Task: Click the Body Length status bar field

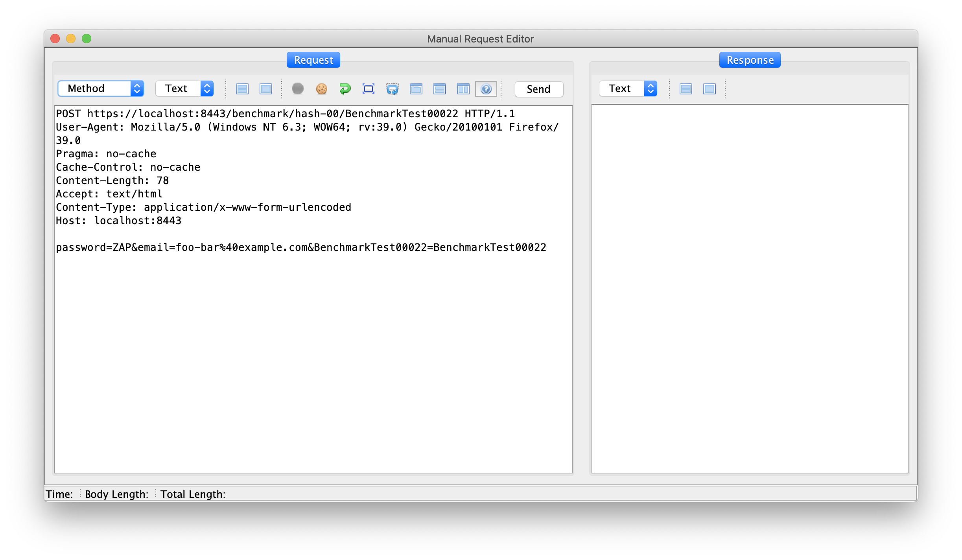Action: (116, 494)
